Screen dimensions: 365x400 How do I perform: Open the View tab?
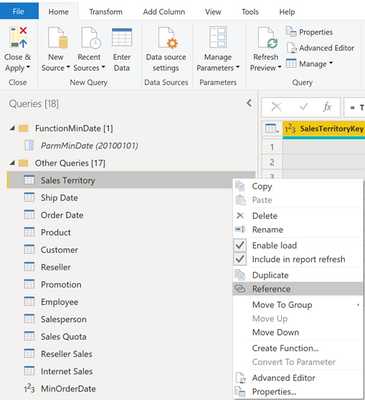click(213, 12)
